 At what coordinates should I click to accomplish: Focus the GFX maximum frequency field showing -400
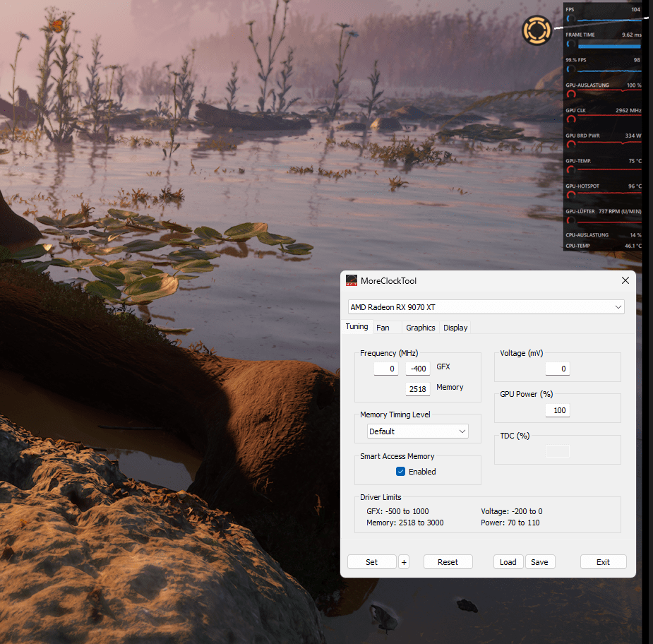pyautogui.click(x=418, y=369)
